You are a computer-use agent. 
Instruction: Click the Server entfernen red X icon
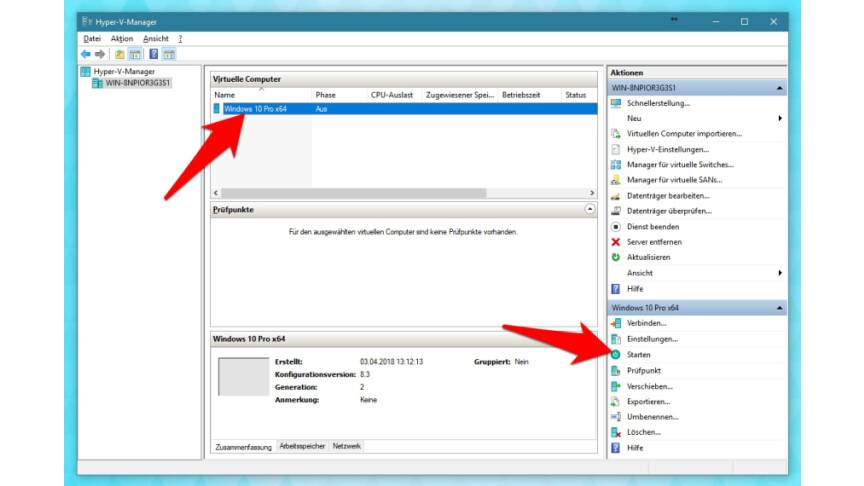tap(616, 242)
